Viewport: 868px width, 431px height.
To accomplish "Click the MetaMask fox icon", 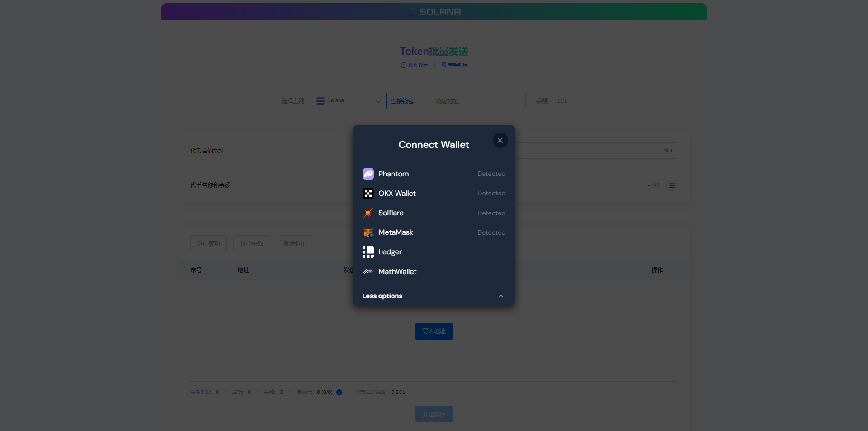I will (x=368, y=232).
